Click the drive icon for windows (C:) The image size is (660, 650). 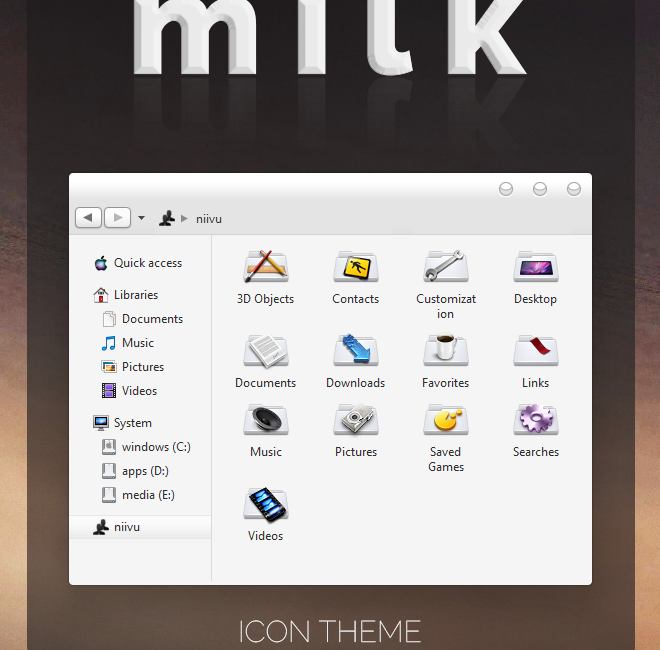(109, 447)
